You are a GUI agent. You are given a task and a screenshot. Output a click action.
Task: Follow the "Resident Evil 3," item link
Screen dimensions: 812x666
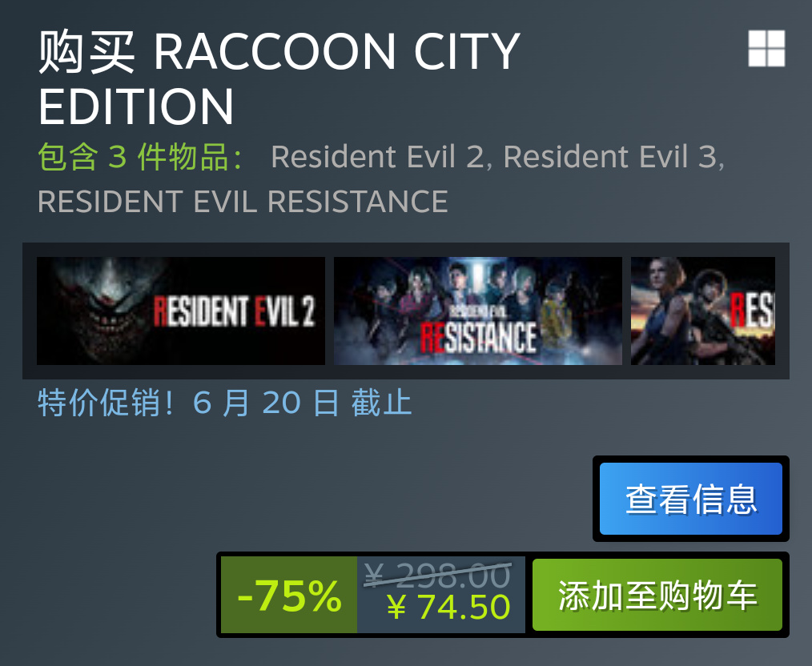pyautogui.click(x=614, y=157)
